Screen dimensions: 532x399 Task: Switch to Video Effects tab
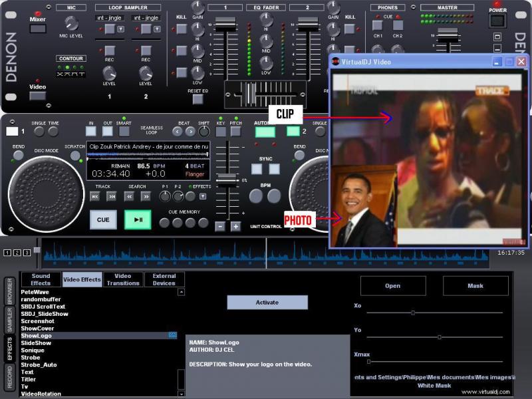[x=82, y=279]
